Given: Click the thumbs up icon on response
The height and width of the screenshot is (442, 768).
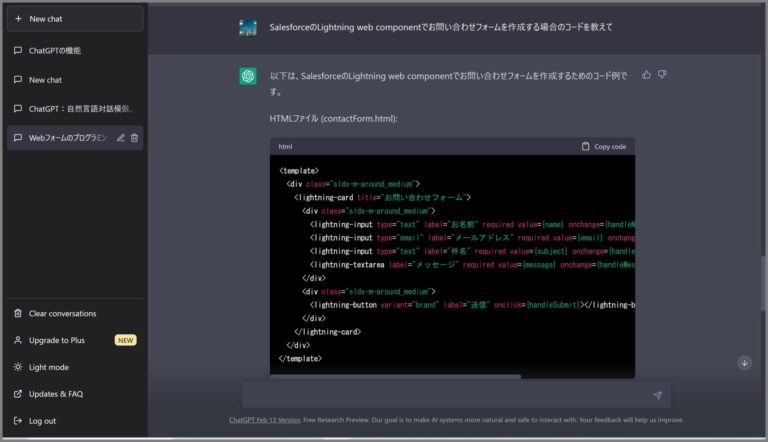Looking at the screenshot, I should point(646,75).
